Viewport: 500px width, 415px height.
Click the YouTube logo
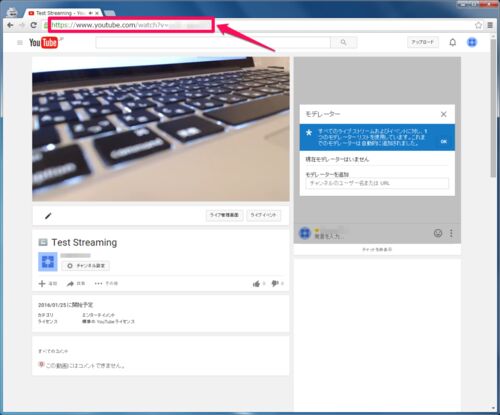pos(43,43)
